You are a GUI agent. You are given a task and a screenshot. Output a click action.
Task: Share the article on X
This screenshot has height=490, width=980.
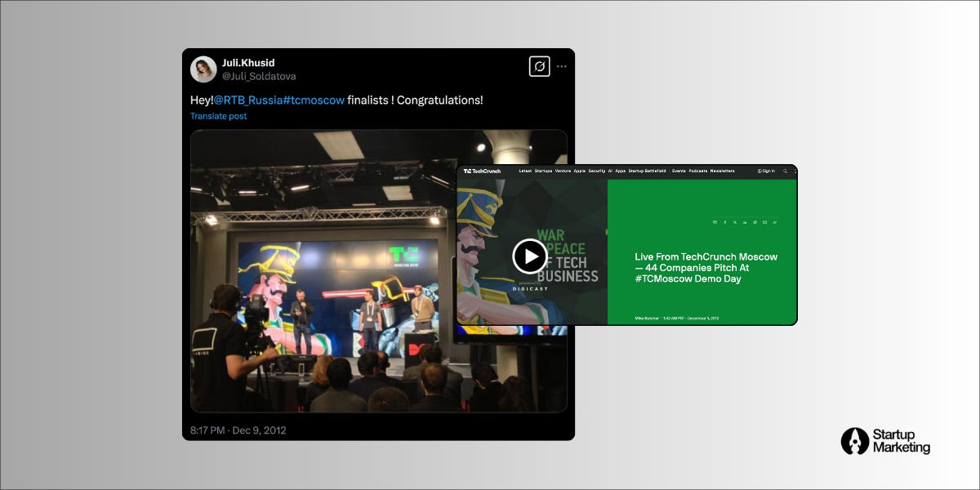pos(735,222)
